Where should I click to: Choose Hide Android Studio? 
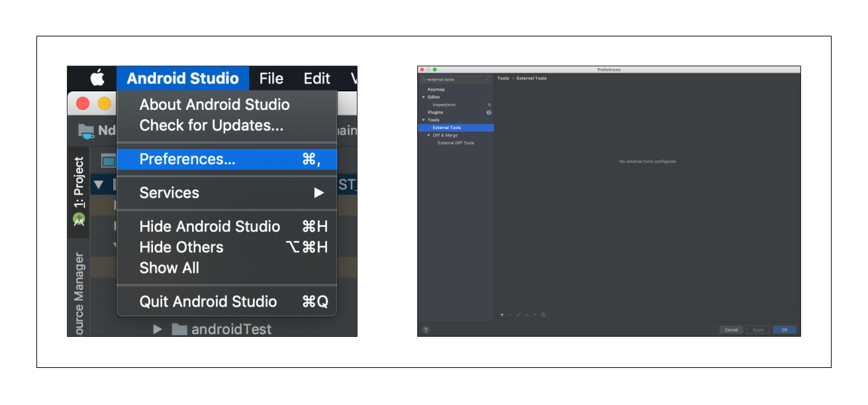(227, 226)
